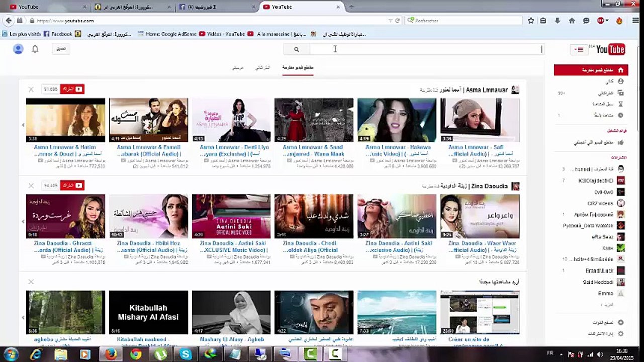Play 'Kitabullah Mishary Al Afasi' thumbnail
The height and width of the screenshot is (362, 644).
[x=148, y=312]
